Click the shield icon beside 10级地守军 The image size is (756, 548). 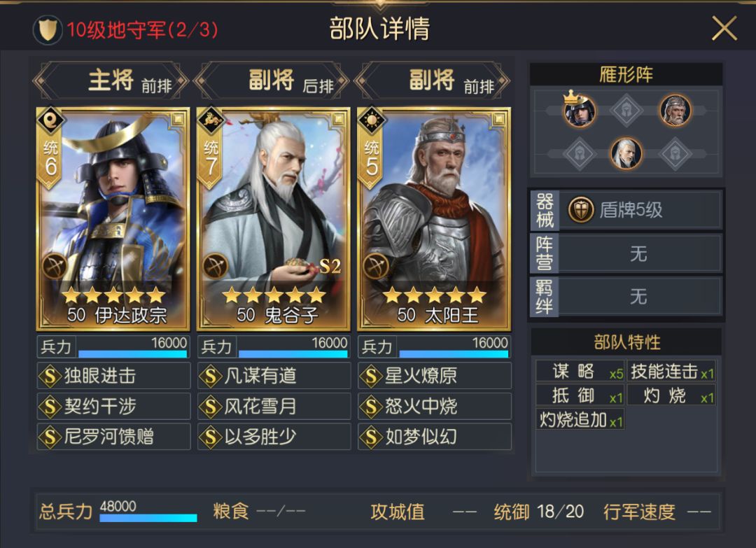[48, 30]
